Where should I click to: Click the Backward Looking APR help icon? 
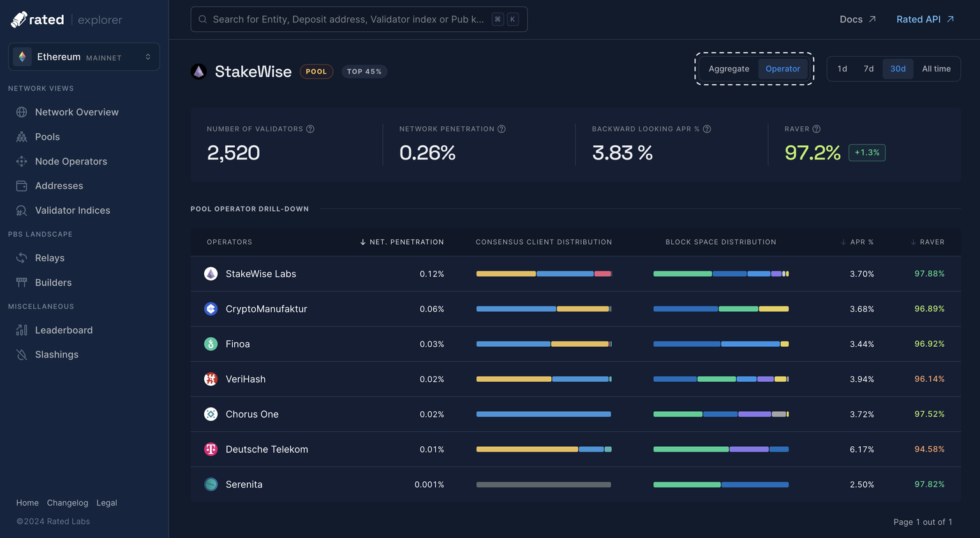[x=707, y=129]
